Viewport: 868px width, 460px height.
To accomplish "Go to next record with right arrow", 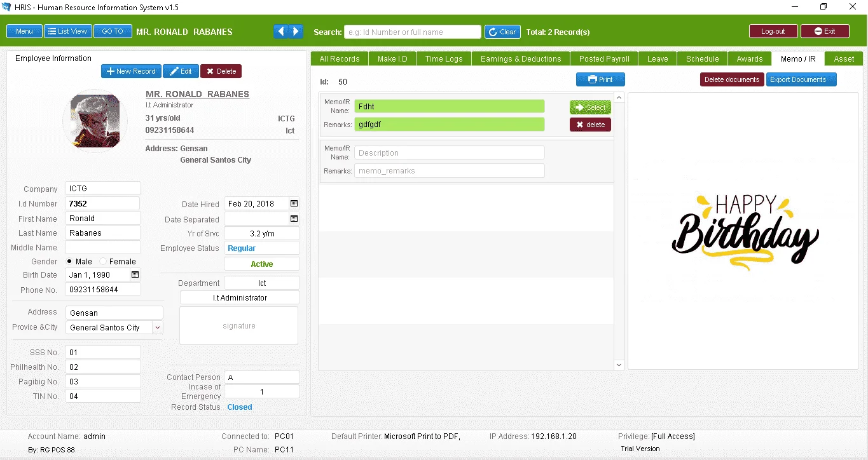I will [x=296, y=31].
